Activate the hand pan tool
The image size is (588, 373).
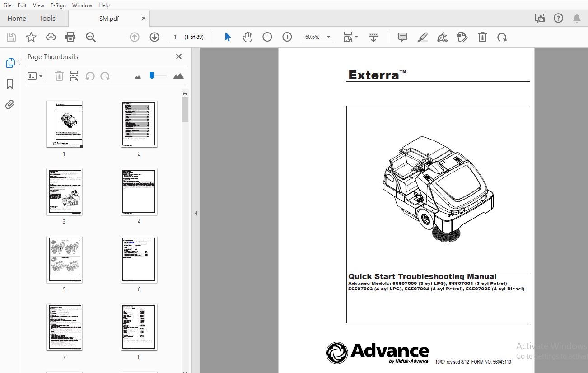[x=247, y=37]
